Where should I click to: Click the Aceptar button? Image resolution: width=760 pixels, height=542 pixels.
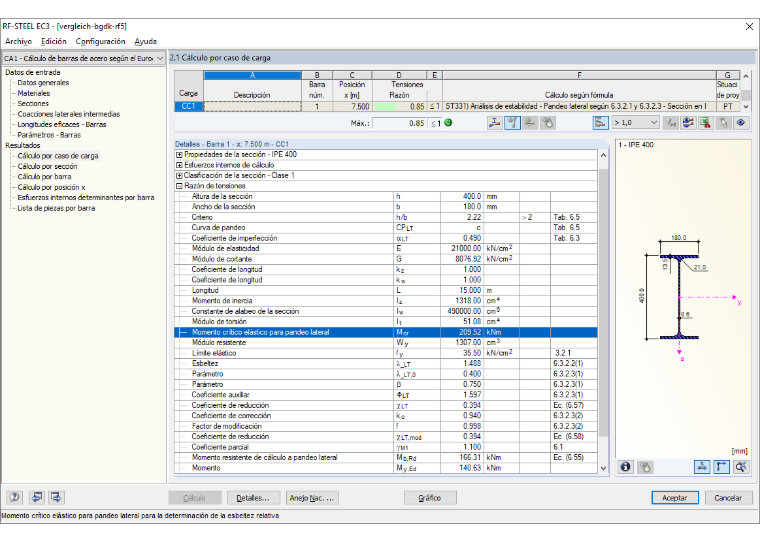point(675,498)
